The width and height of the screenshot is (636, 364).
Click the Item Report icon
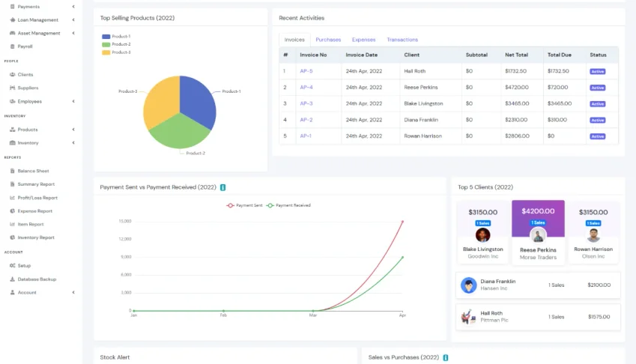[13, 224]
